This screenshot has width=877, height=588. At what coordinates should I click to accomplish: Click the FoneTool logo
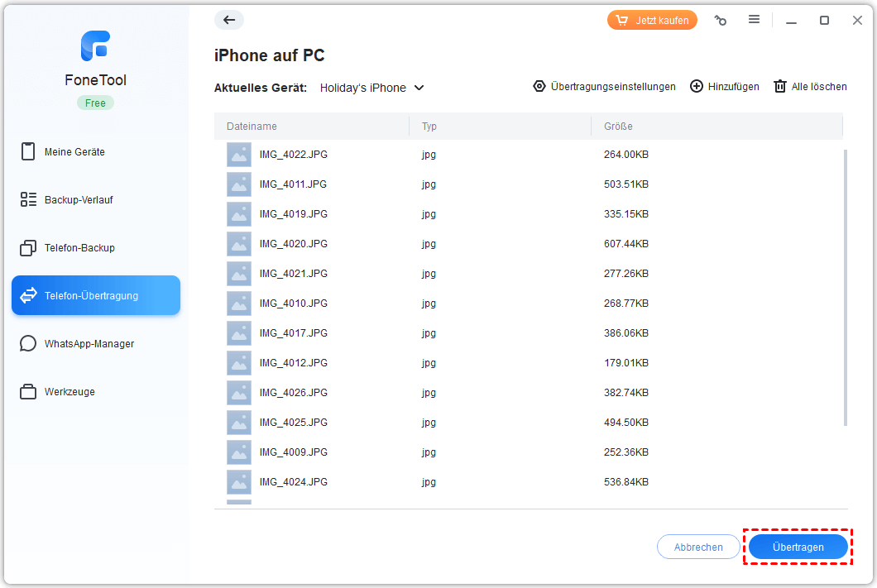tap(96, 45)
